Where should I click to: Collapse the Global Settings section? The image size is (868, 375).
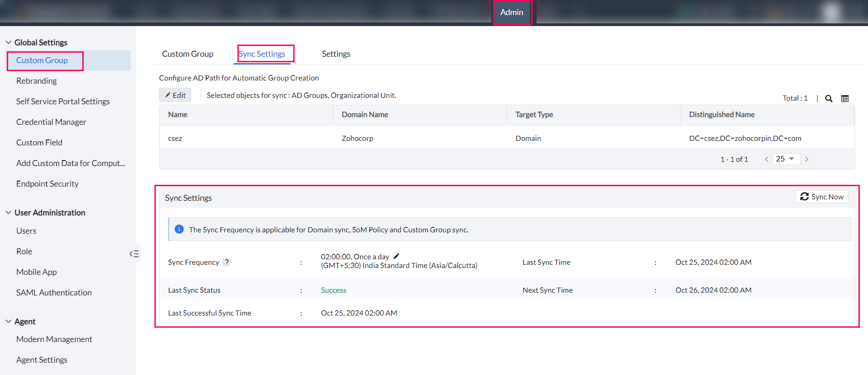click(9, 43)
